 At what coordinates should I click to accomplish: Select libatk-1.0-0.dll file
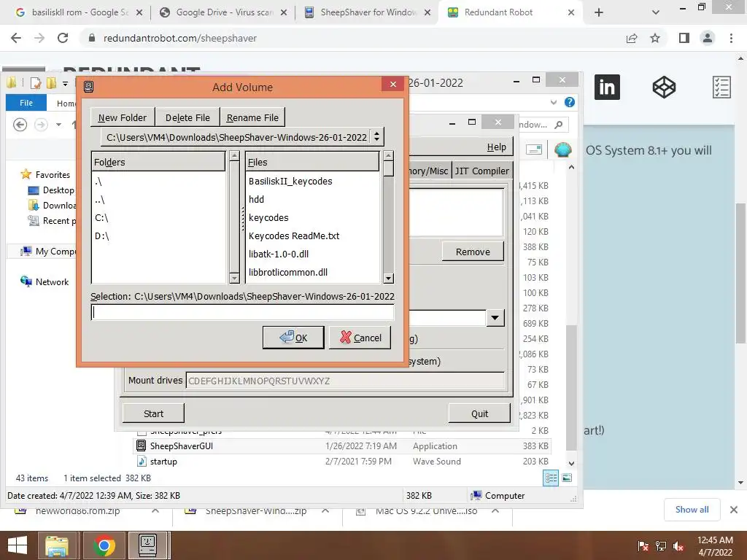pos(279,254)
